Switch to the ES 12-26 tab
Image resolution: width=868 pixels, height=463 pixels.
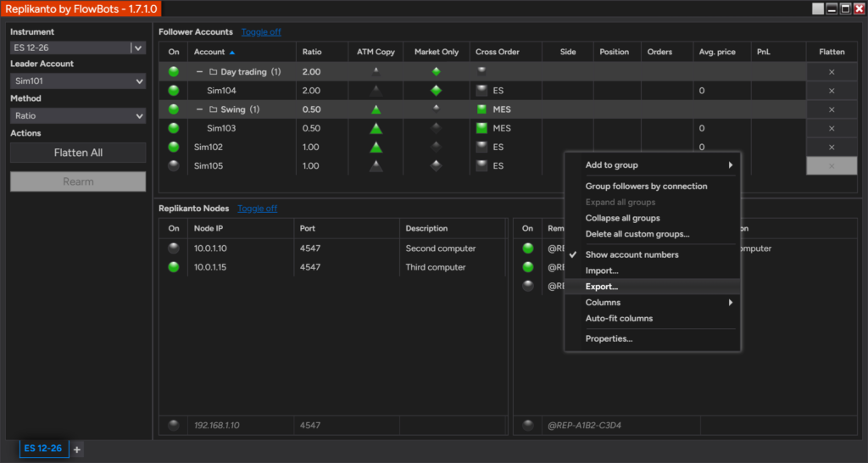44,449
